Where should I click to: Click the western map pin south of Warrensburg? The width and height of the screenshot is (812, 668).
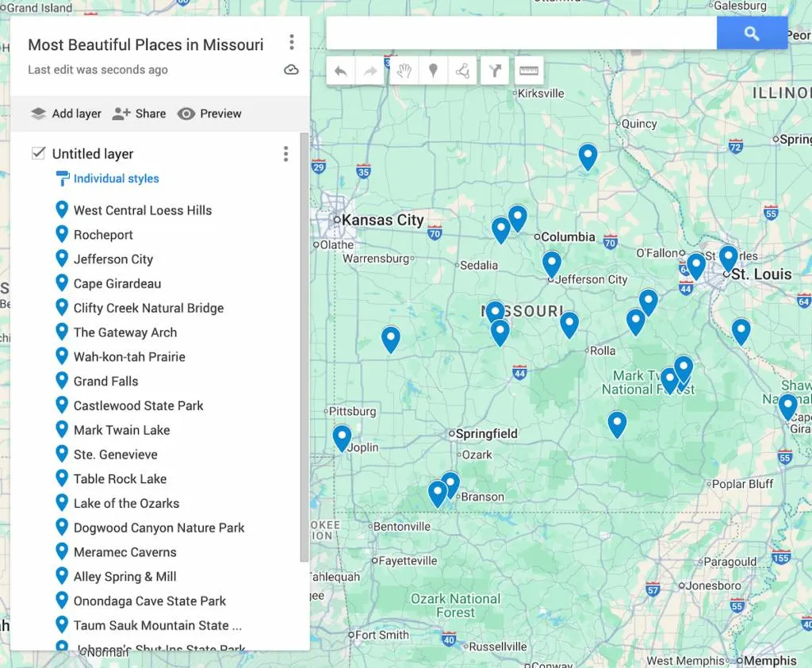(391, 340)
